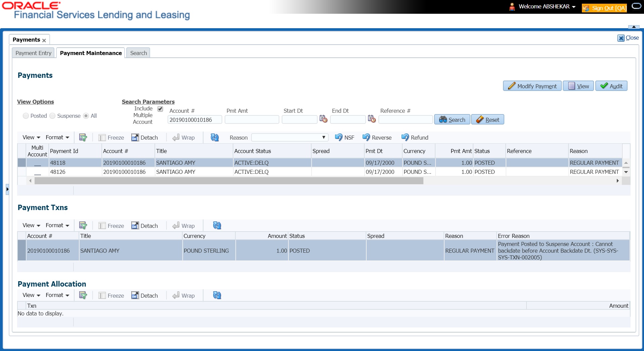The width and height of the screenshot is (644, 351).
Task: Refresh the Payments table
Action: coord(215,138)
